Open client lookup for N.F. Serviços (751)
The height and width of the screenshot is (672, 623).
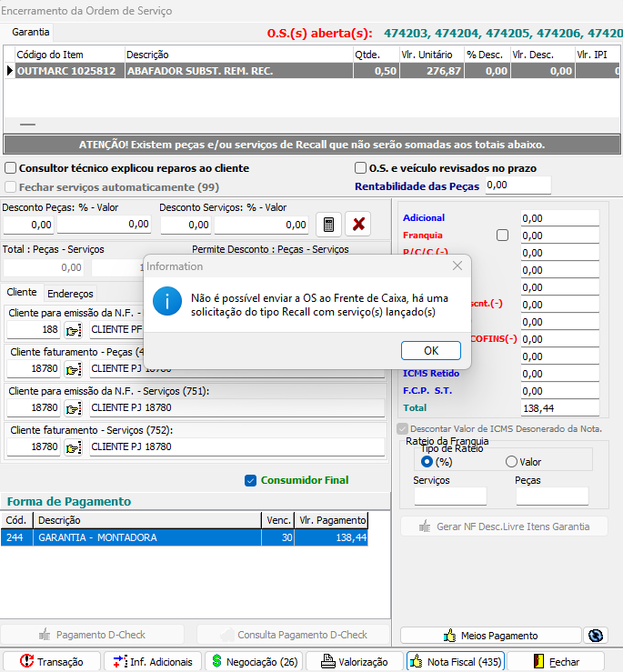click(73, 408)
